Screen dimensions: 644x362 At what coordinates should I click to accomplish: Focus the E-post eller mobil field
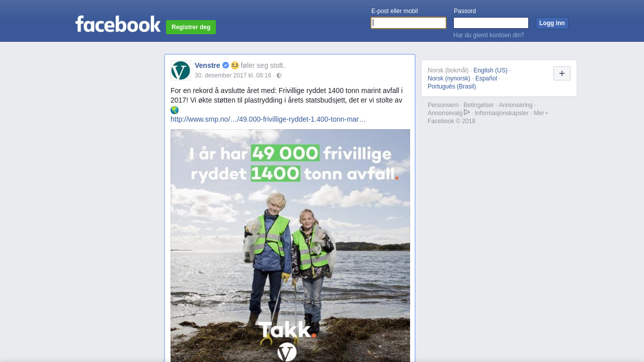coord(409,23)
